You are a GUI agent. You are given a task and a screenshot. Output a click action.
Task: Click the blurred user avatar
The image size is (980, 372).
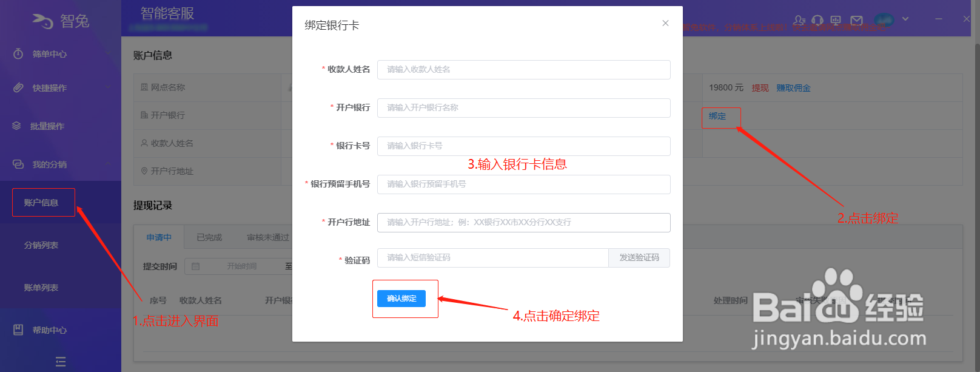coord(884,20)
